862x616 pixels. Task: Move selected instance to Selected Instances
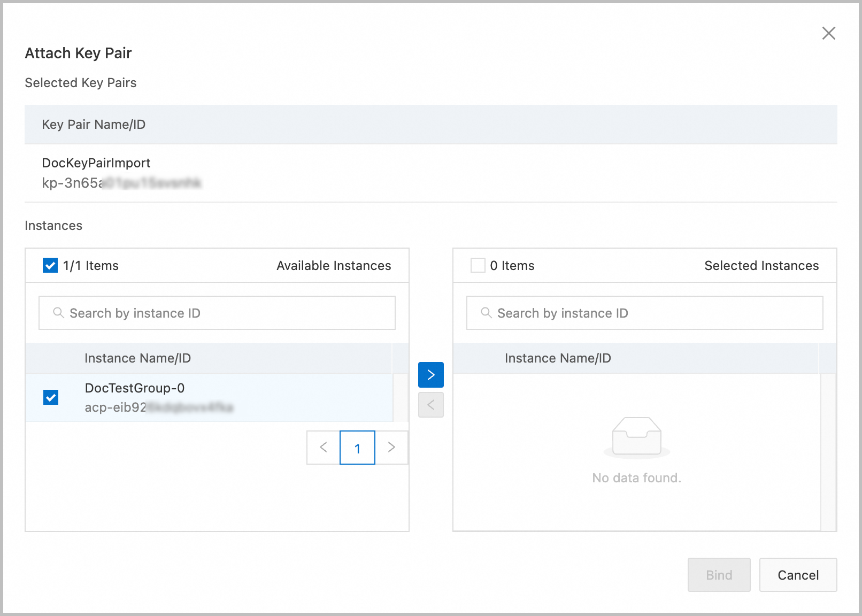tap(430, 375)
